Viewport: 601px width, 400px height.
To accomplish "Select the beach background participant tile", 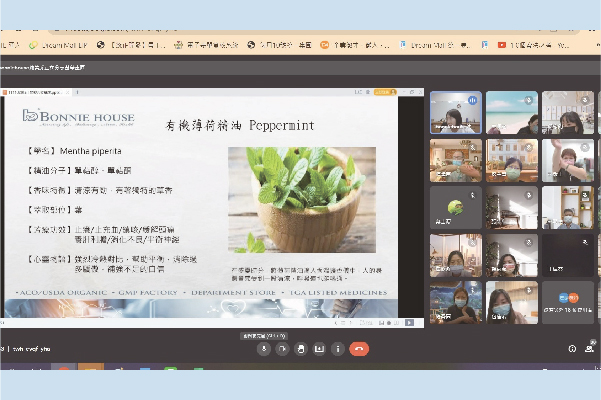I will click(x=512, y=113).
